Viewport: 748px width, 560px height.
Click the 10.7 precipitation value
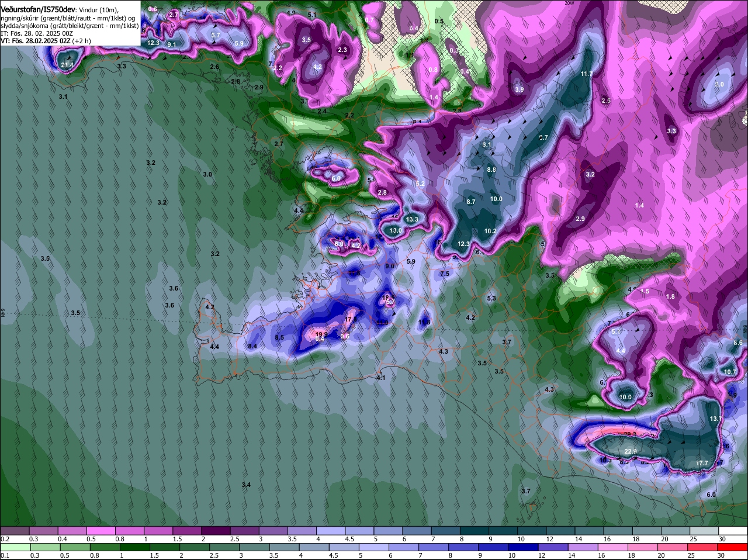click(730, 372)
